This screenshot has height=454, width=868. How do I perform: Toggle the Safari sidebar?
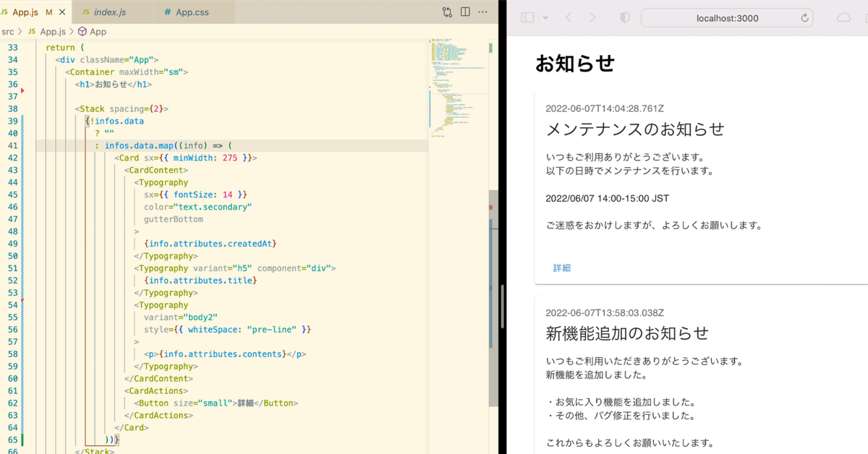(x=527, y=17)
